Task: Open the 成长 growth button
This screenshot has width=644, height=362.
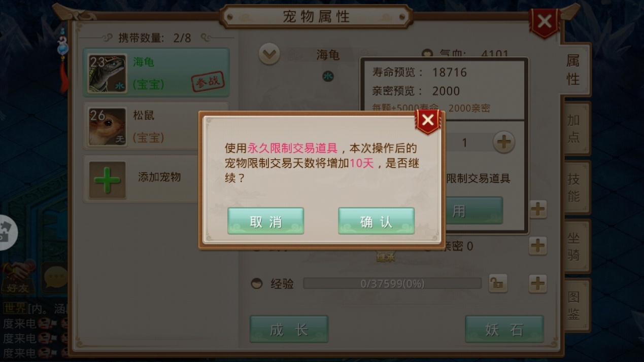Action: pyautogui.click(x=289, y=329)
